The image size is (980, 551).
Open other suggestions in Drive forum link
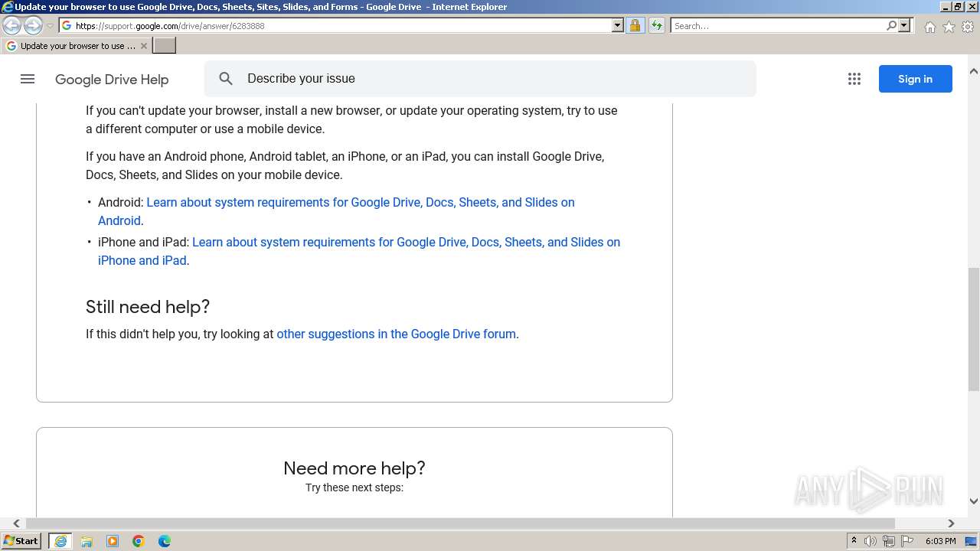[x=396, y=334]
